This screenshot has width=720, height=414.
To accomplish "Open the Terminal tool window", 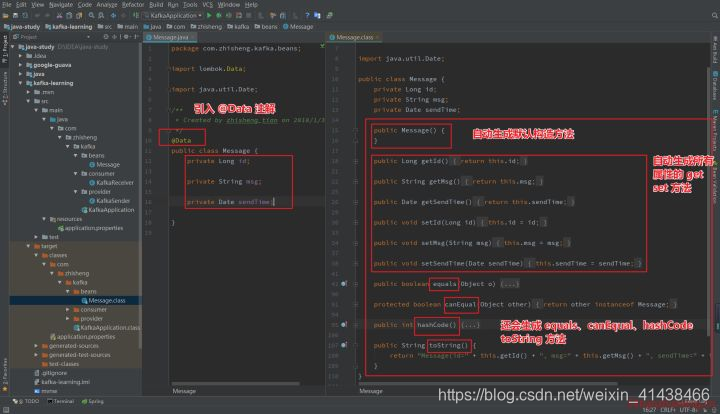I will point(61,401).
